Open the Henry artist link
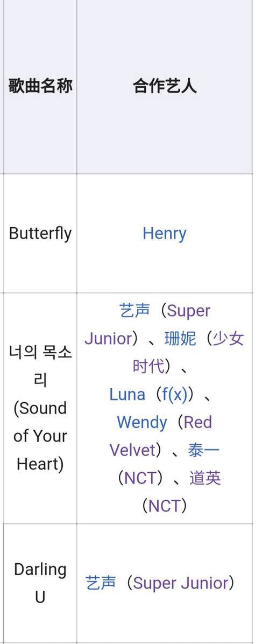 click(x=165, y=234)
